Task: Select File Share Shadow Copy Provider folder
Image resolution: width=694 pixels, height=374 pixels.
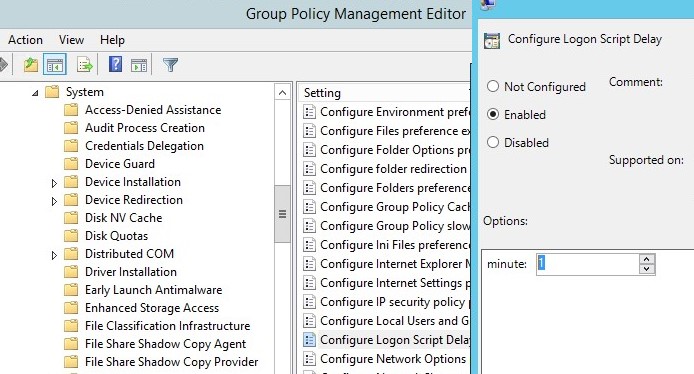Action: 171,362
